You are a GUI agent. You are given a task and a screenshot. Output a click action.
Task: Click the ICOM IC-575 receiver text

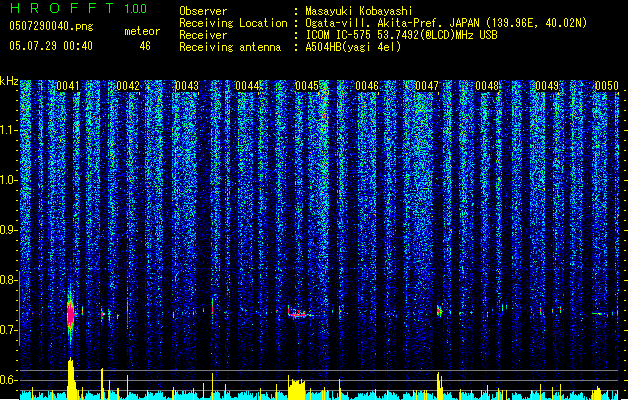[x=401, y=35]
